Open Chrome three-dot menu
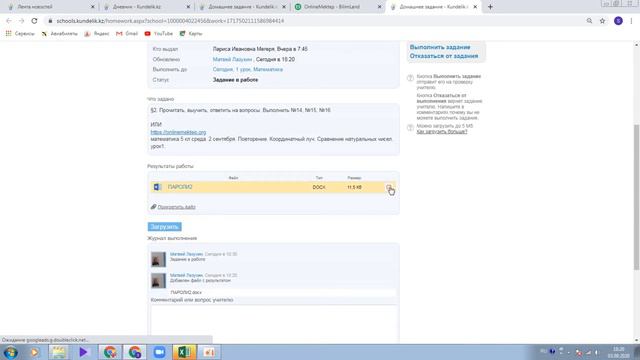Image resolution: width=640 pixels, height=360 pixels. (631, 21)
